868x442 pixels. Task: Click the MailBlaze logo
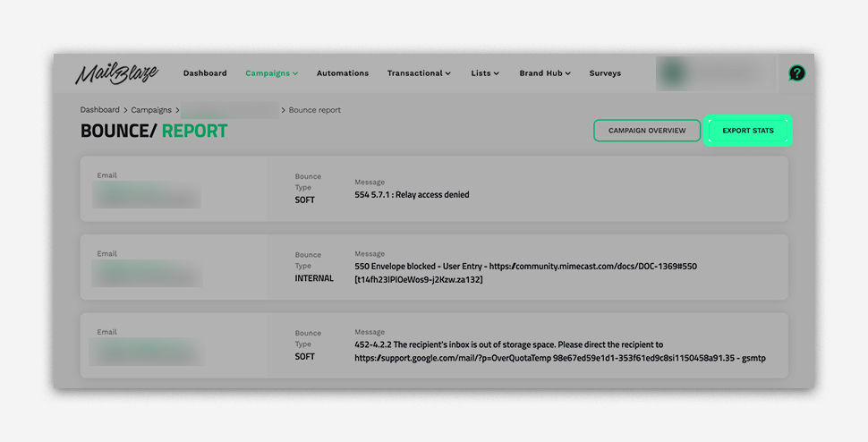coord(115,74)
